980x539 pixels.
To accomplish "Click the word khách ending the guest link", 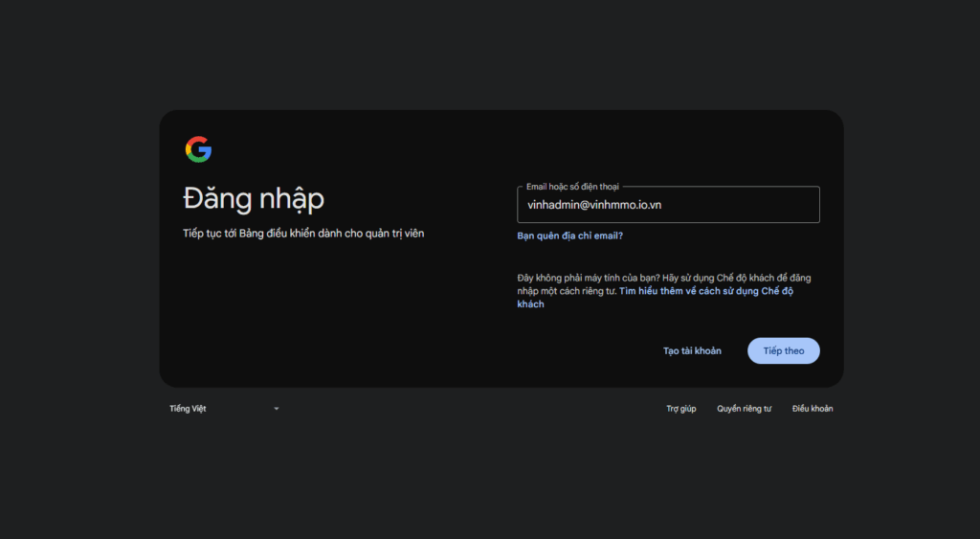I will [530, 304].
